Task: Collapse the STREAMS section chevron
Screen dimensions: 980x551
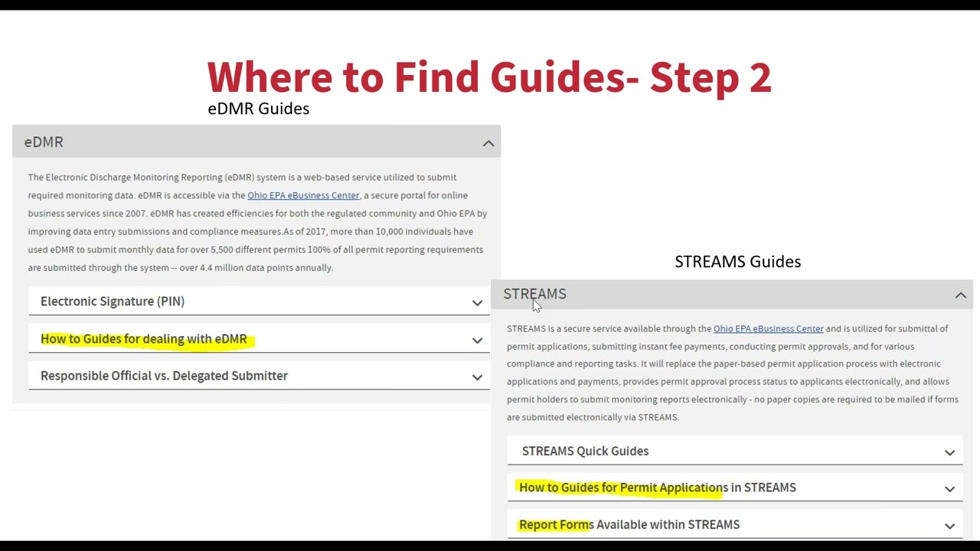Action: 961,295
